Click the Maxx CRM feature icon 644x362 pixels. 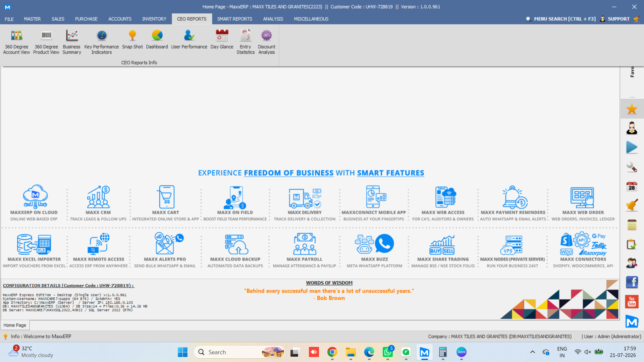98,197
